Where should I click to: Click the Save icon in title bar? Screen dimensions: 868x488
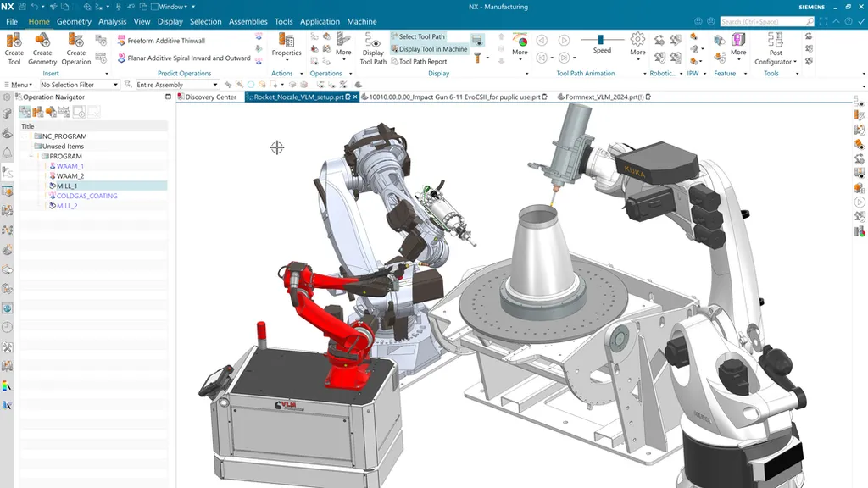21,7
